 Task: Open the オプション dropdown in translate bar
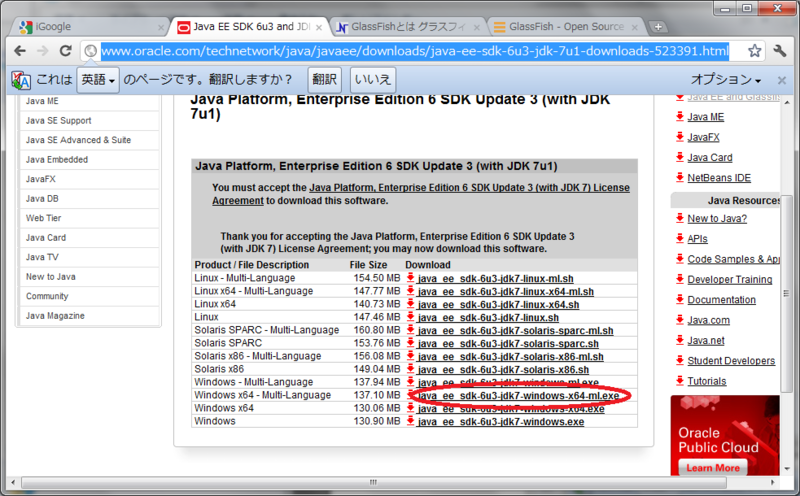726,80
